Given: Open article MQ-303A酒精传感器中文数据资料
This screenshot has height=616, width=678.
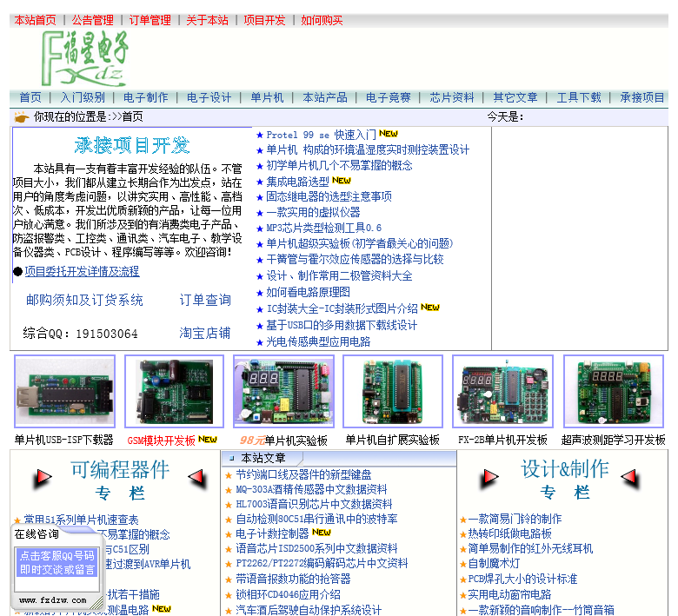Looking at the screenshot, I should click(311, 490).
